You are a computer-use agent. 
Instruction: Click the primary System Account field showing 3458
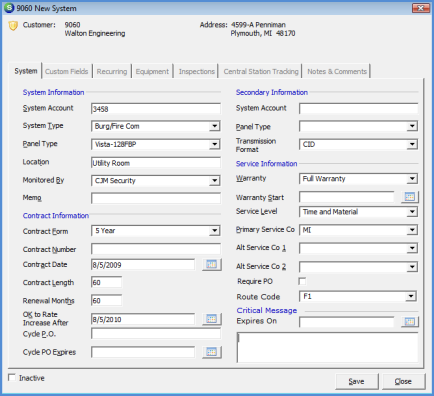pos(156,109)
